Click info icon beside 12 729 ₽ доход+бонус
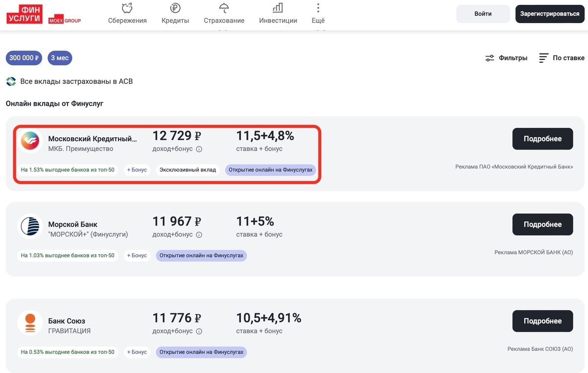 pos(199,149)
